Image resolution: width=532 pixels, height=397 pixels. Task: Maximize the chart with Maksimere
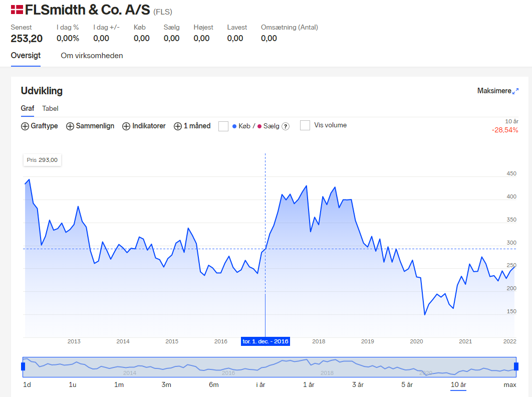(x=498, y=91)
